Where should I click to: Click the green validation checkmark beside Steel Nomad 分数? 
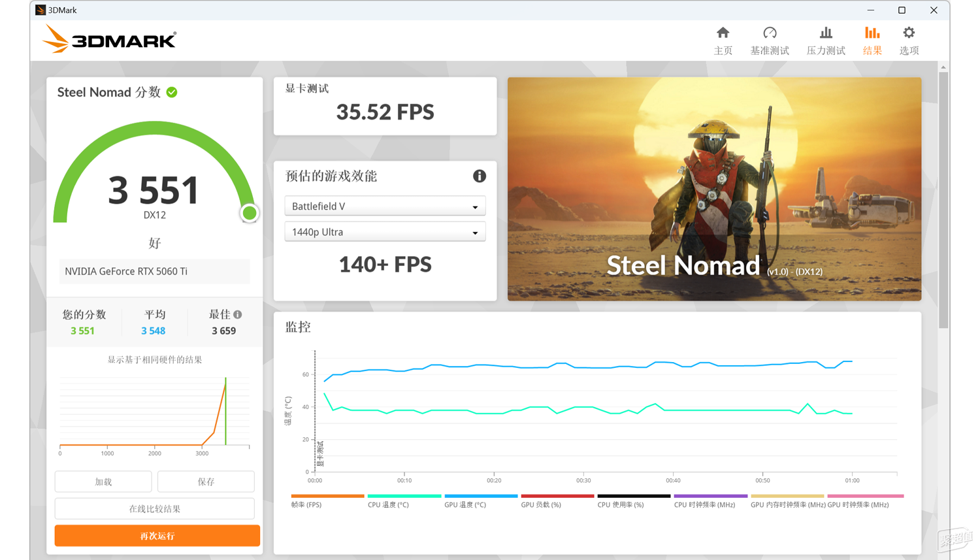point(172,92)
